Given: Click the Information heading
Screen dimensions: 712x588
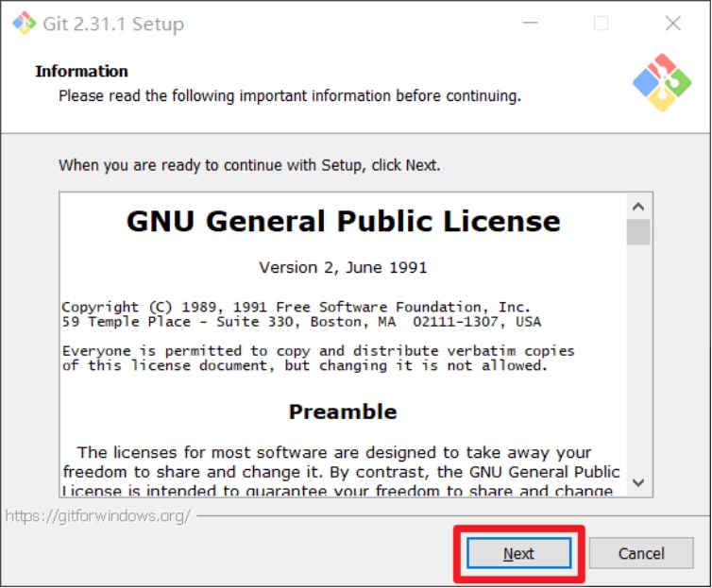Looking at the screenshot, I should tap(82, 71).
